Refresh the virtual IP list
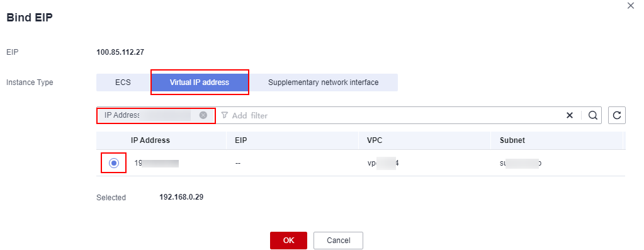Image resolution: width=644 pixels, height=250 pixels. (x=616, y=115)
